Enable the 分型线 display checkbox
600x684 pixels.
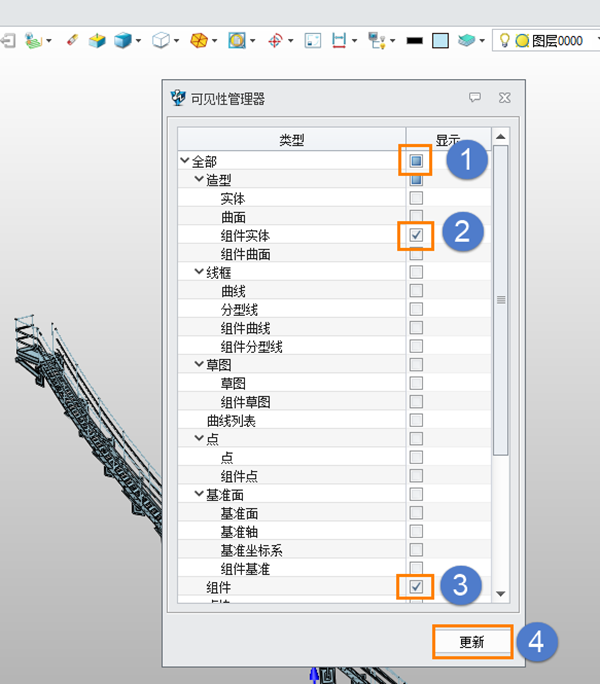coord(416,309)
